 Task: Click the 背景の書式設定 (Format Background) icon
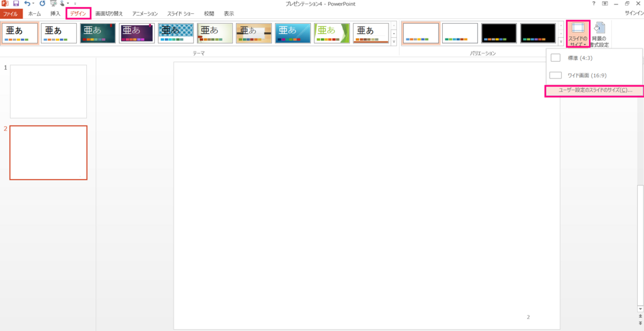(x=600, y=34)
